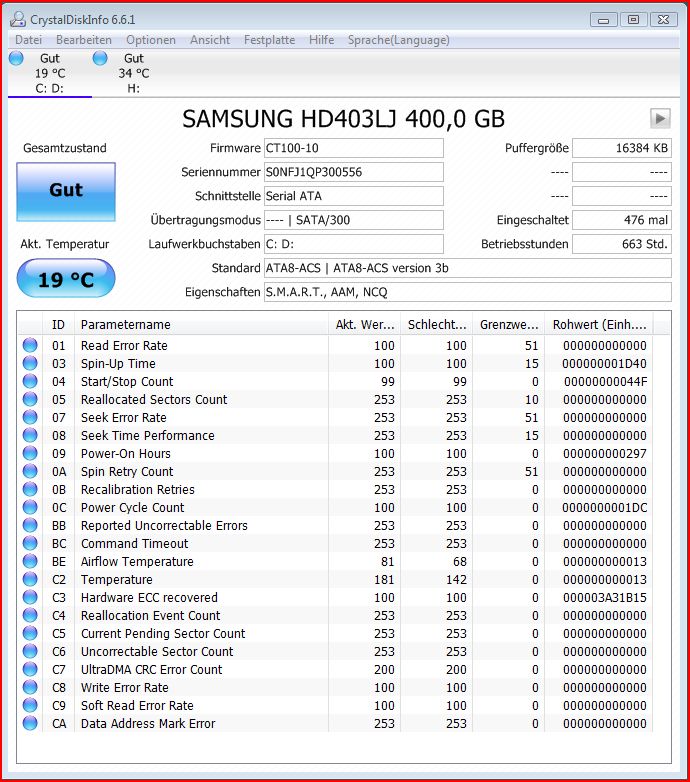690x782 pixels.
Task: Click the Parametername column header
Action: tap(201, 325)
